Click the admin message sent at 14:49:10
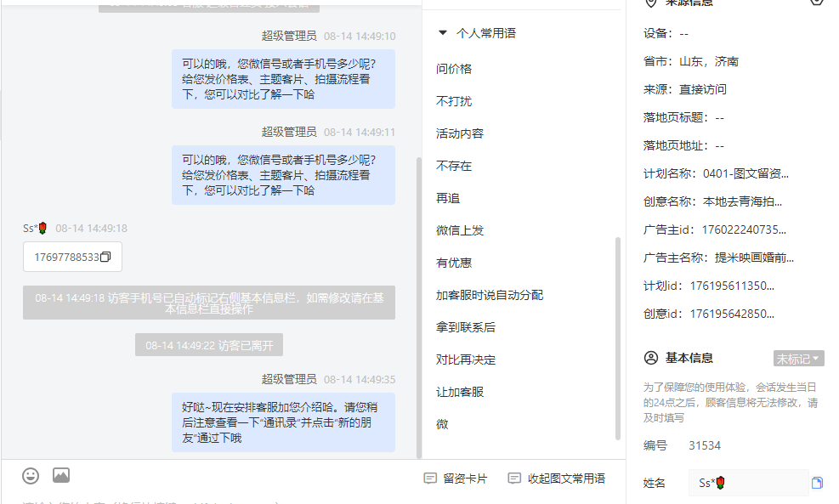 (x=284, y=79)
